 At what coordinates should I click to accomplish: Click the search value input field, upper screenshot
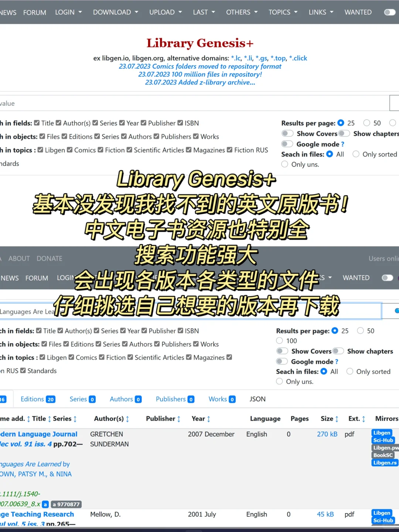(195, 103)
